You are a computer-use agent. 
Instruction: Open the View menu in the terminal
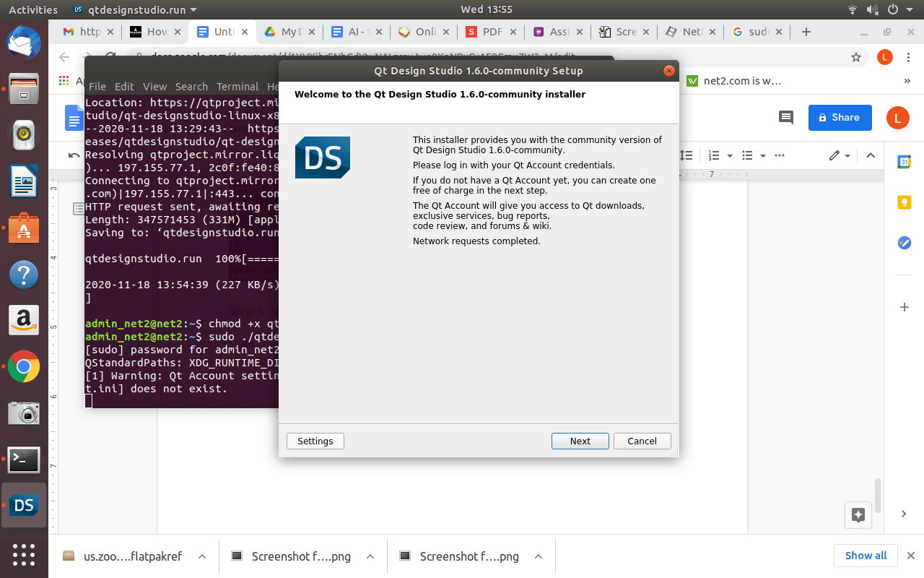click(154, 87)
